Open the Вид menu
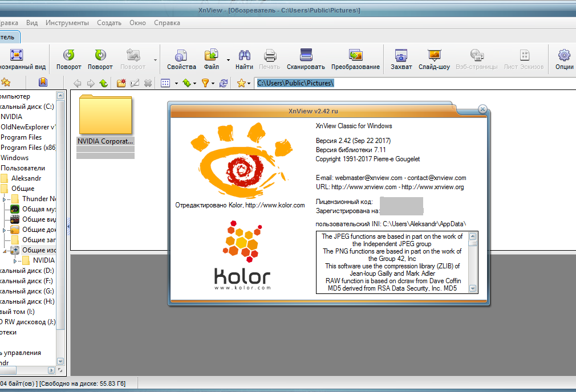 32,23
